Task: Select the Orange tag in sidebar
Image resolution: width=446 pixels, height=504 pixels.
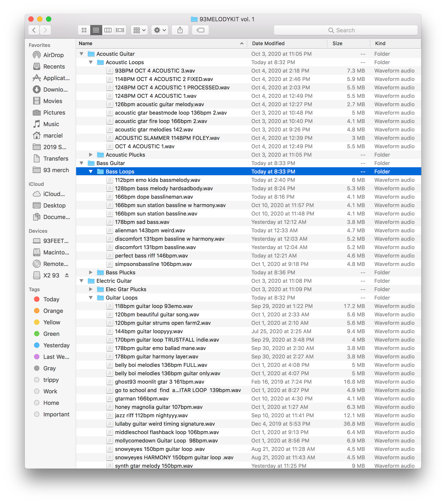Action: click(53, 311)
